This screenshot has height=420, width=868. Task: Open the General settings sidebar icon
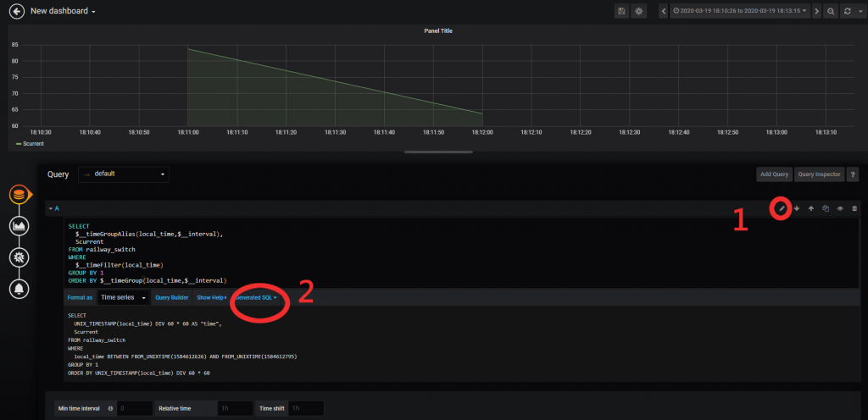tap(19, 257)
